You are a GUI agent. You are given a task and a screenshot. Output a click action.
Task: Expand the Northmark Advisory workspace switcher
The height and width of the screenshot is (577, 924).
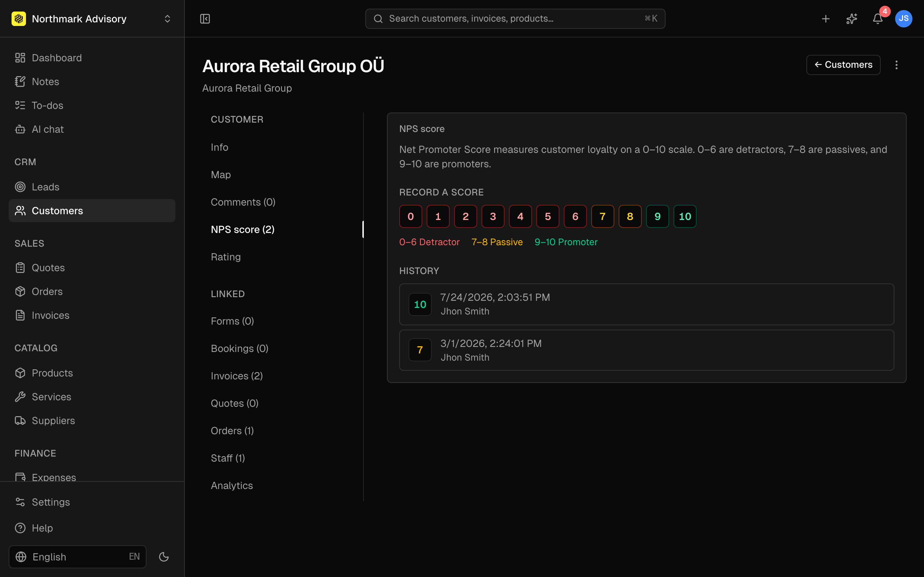pos(92,19)
